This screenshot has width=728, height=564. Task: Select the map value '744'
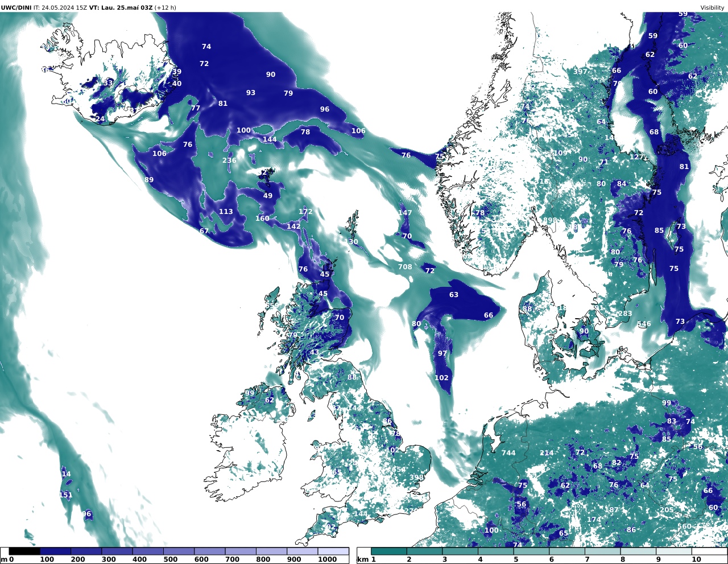[x=508, y=453]
